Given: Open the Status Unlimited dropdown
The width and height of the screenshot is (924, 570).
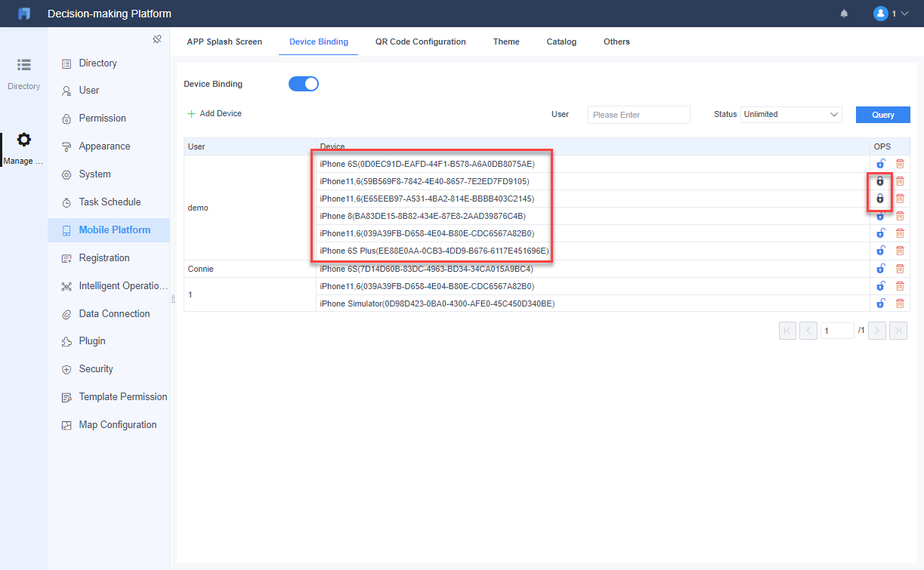Looking at the screenshot, I should pos(791,115).
